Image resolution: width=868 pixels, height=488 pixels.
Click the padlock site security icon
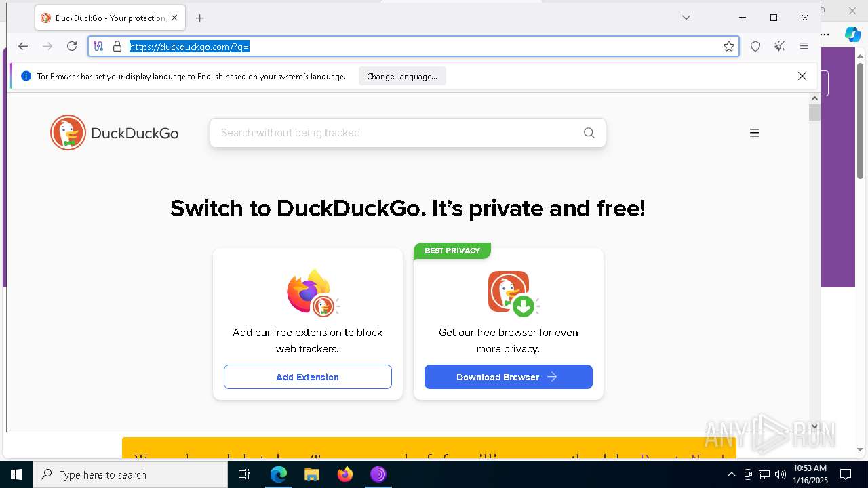(117, 46)
